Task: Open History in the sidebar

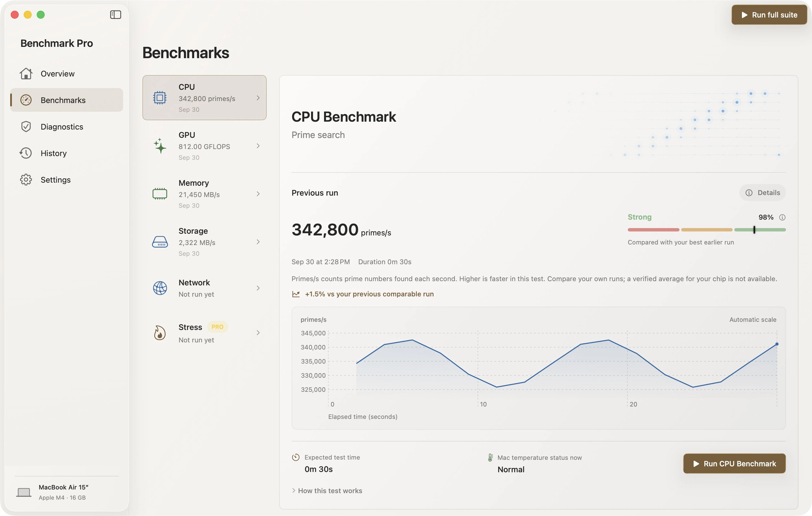Action: [67, 153]
